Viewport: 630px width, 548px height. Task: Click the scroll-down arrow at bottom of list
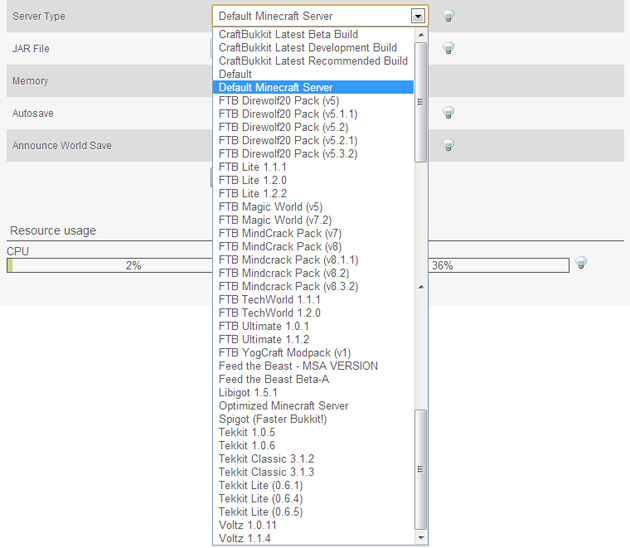click(x=421, y=538)
